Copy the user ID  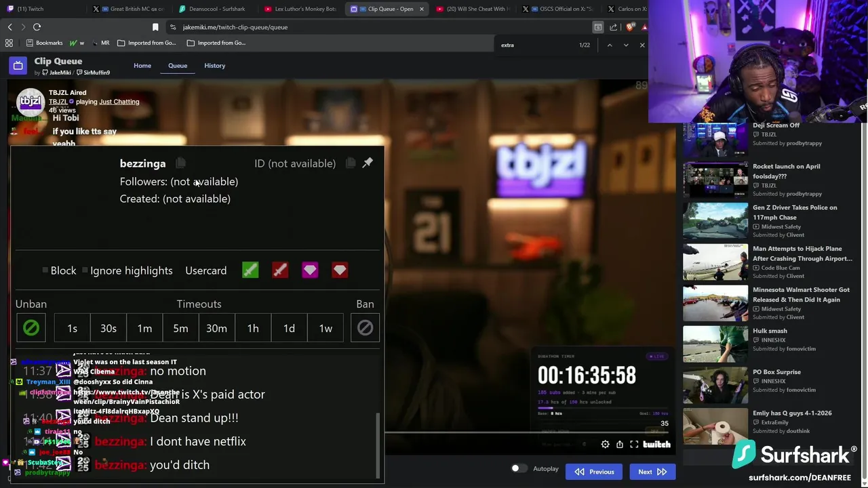tap(351, 163)
